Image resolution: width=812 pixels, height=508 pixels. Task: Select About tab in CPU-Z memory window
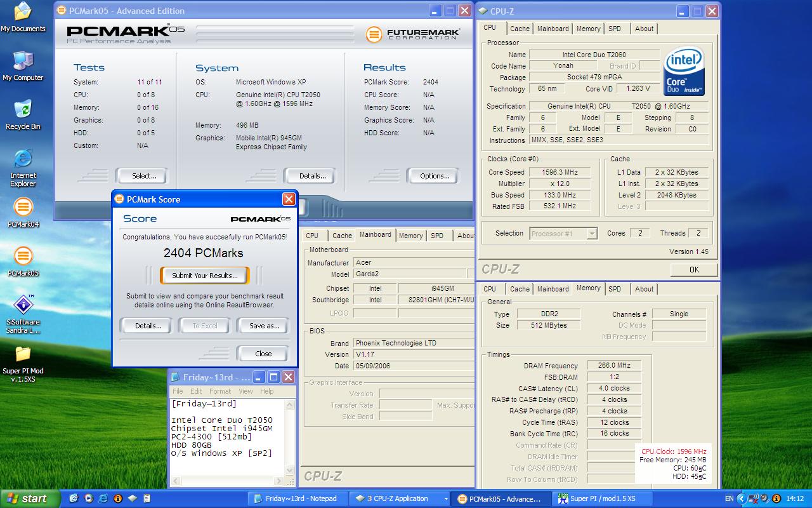tap(644, 289)
